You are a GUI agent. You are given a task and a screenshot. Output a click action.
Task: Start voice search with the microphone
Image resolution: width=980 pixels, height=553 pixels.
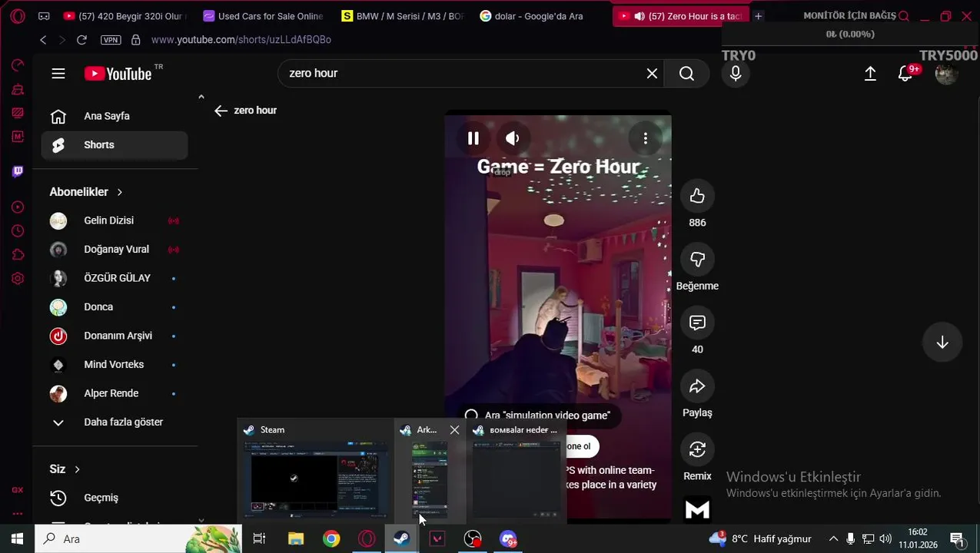click(736, 74)
